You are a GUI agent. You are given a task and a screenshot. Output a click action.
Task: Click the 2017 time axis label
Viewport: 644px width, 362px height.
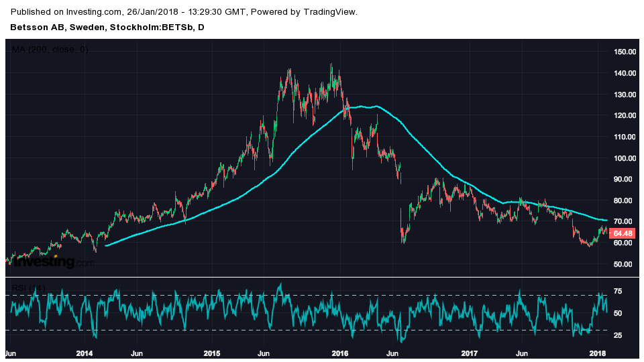(469, 353)
